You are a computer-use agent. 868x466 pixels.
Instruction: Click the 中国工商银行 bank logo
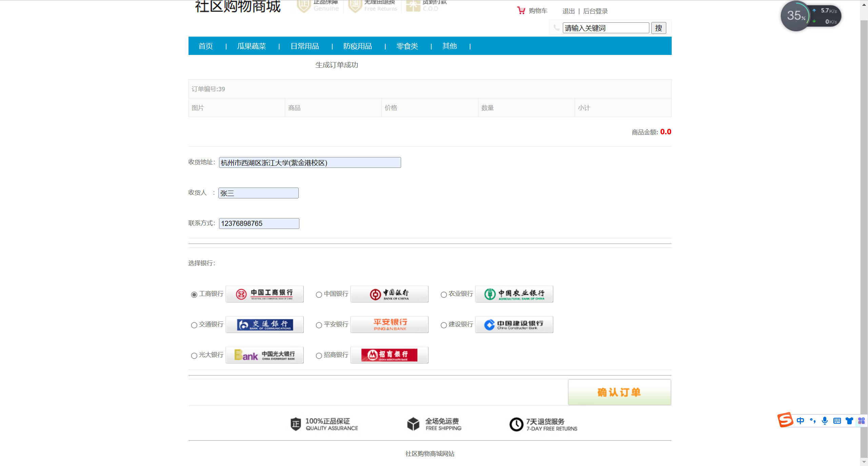click(264, 294)
